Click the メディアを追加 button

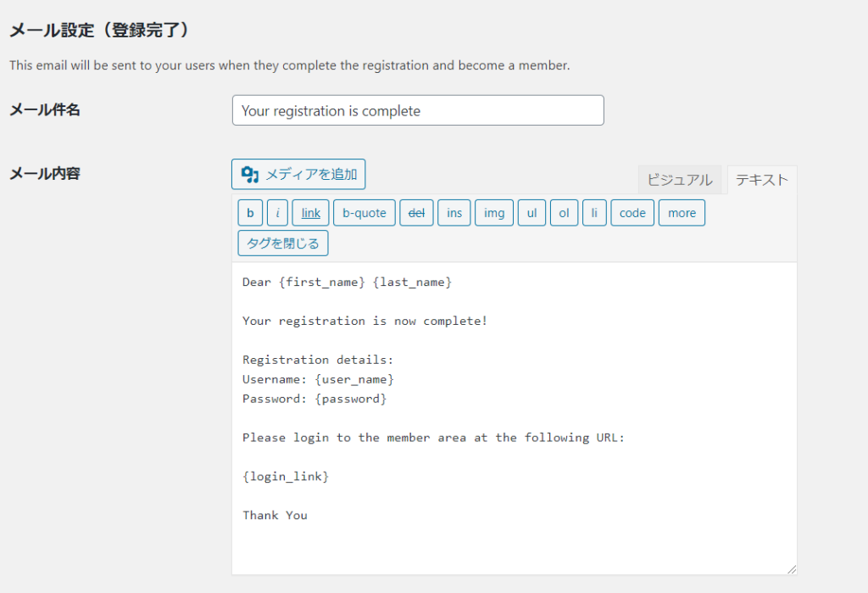click(x=298, y=174)
